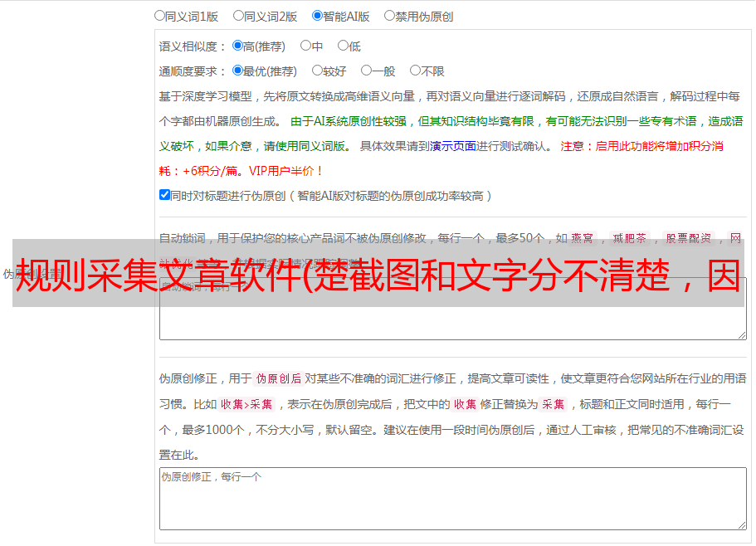Set 通顺度要求 to 较好
This screenshot has width=756, height=546.
tap(317, 71)
